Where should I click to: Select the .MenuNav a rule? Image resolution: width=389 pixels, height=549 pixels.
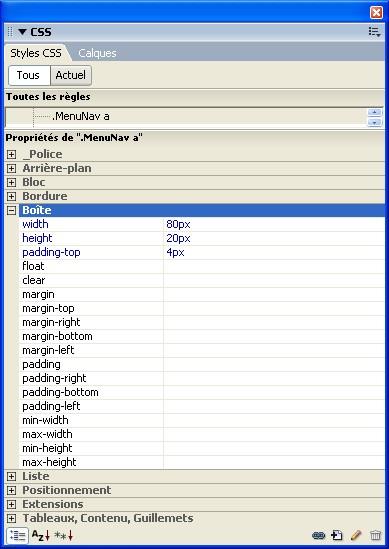(x=81, y=116)
